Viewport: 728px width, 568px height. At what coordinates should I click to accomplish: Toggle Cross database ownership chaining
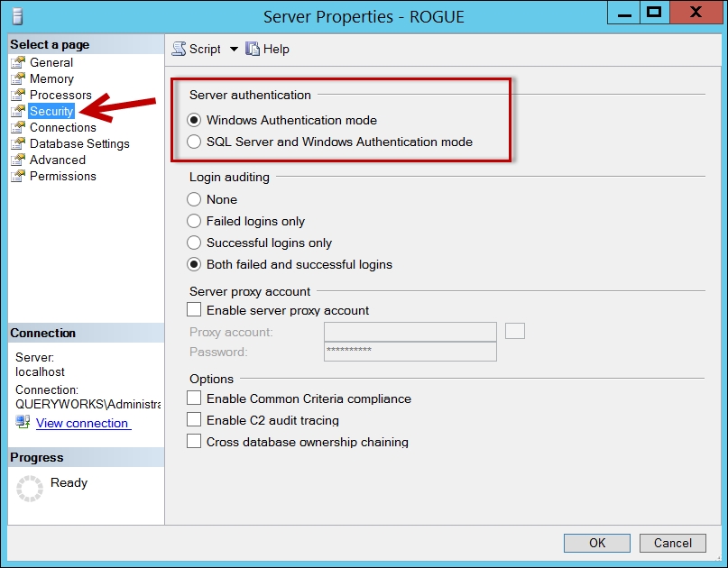194,441
